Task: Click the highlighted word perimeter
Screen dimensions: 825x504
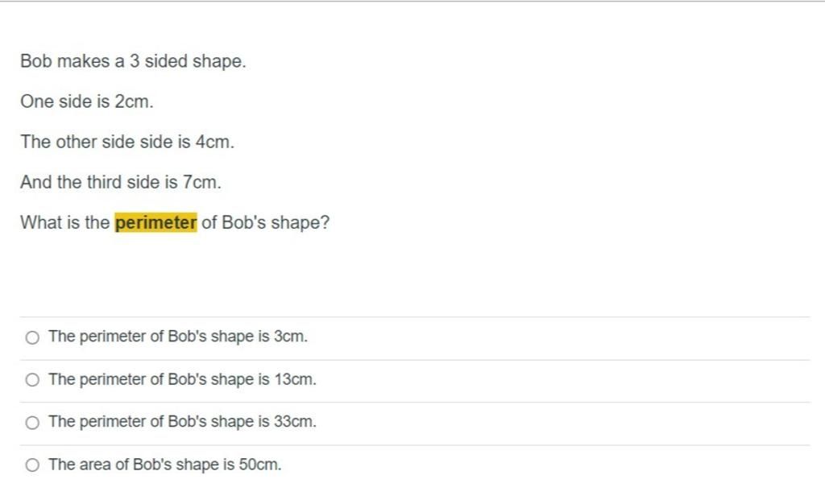Action: click(155, 222)
